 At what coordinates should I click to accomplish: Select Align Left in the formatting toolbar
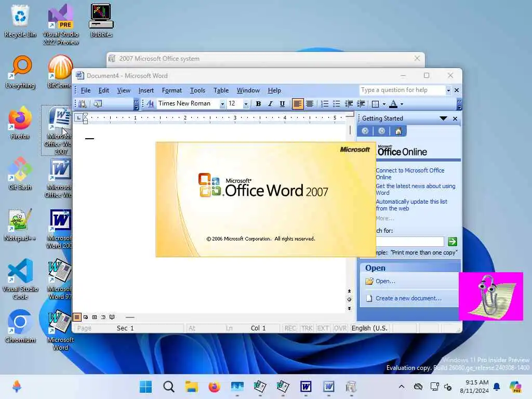click(x=298, y=104)
